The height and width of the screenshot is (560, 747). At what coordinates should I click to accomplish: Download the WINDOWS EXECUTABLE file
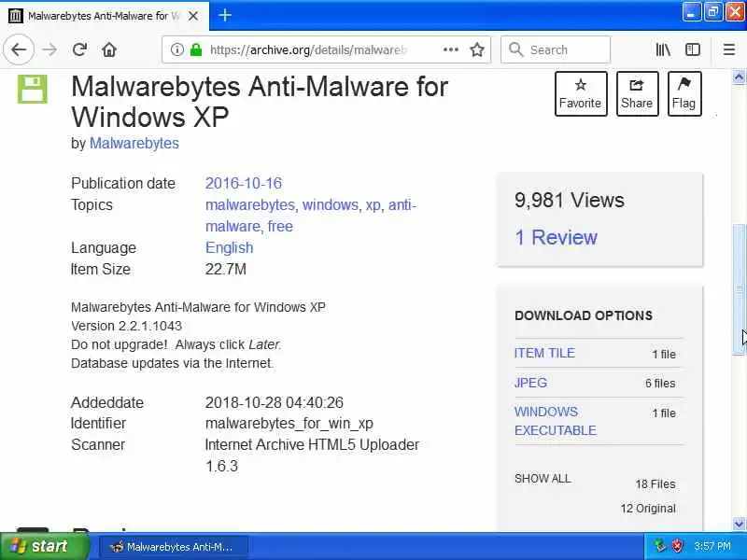(x=556, y=421)
